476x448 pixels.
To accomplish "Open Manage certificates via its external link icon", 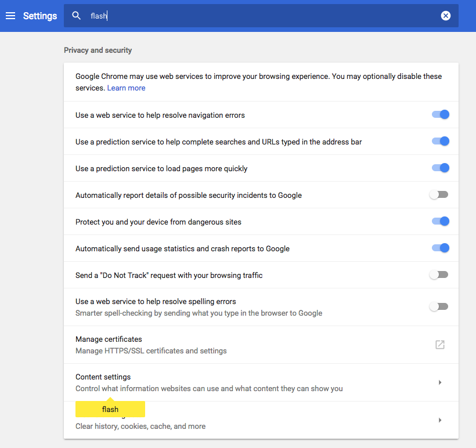I will [439, 344].
